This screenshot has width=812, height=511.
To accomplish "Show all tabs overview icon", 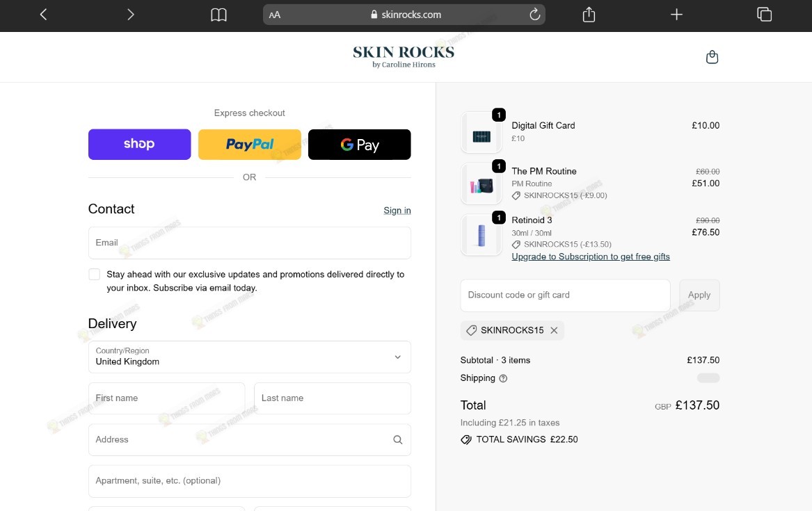I will click(x=765, y=15).
